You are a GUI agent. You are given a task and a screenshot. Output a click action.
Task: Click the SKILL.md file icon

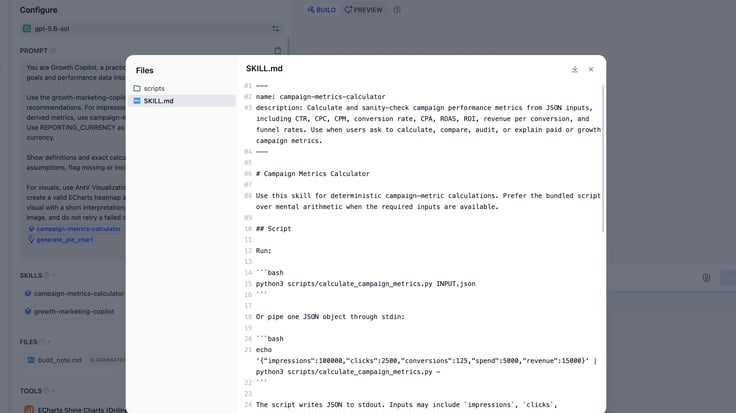(x=137, y=101)
